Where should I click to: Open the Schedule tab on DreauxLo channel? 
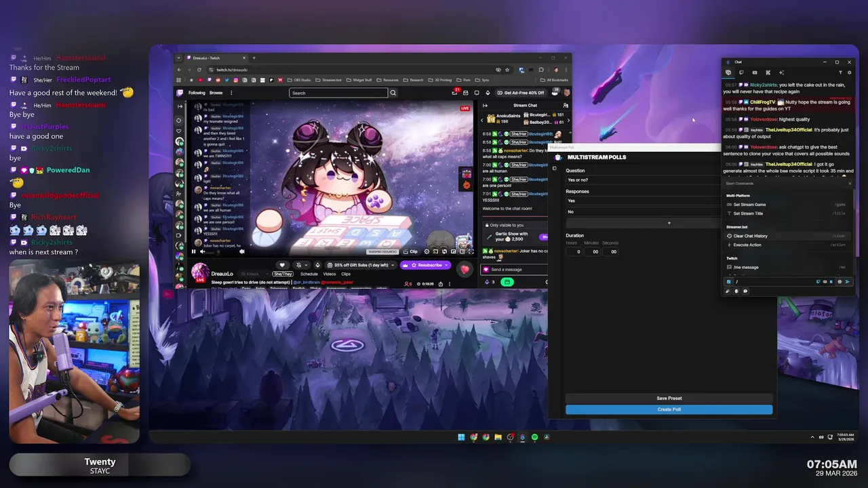tap(309, 274)
